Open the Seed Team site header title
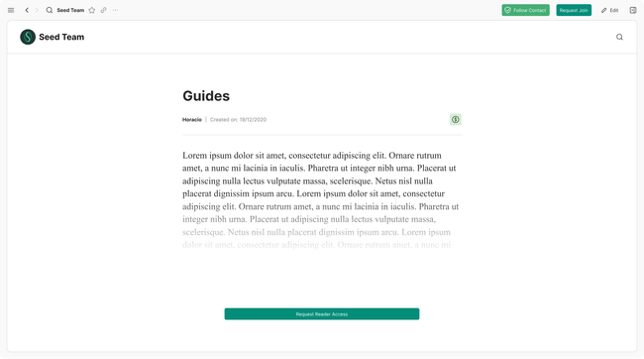 tap(61, 37)
